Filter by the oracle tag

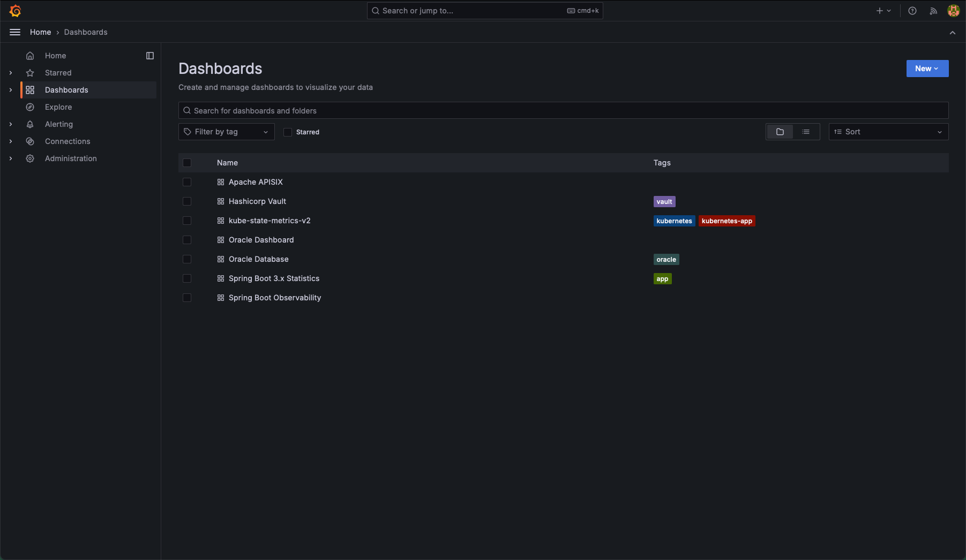[x=666, y=260]
